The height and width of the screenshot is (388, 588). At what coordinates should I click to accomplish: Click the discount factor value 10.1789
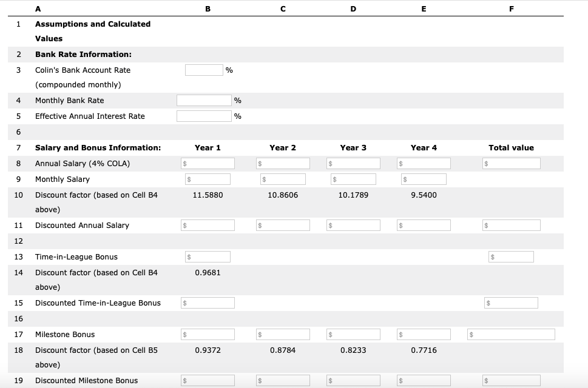[353, 195]
